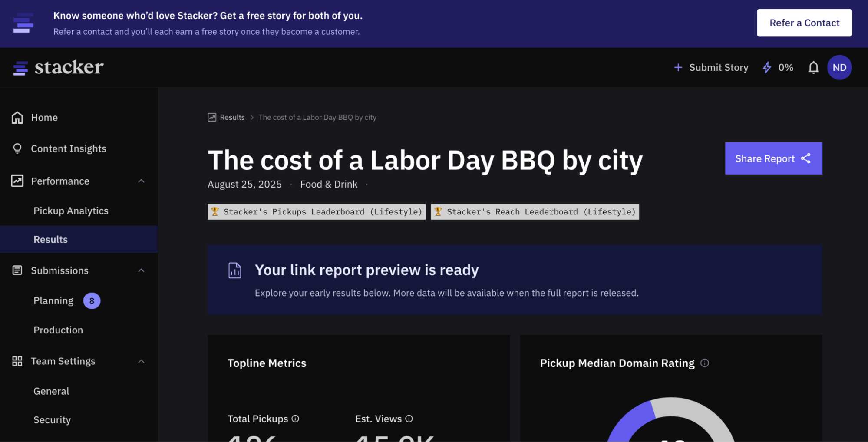
Task: Click the Home house icon in sidebar
Action: tap(17, 118)
